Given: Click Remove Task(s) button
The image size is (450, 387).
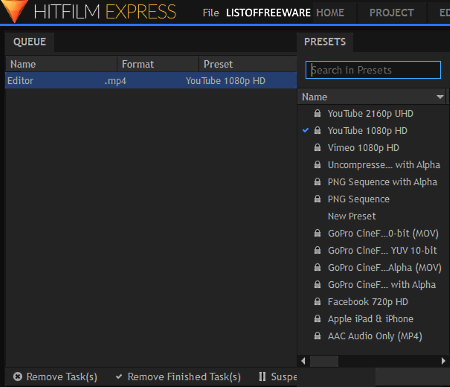Looking at the screenshot, I should (x=55, y=377).
